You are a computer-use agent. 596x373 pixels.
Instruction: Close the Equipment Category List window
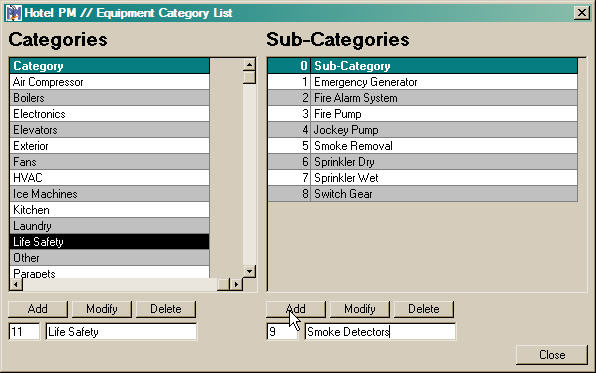582,13
